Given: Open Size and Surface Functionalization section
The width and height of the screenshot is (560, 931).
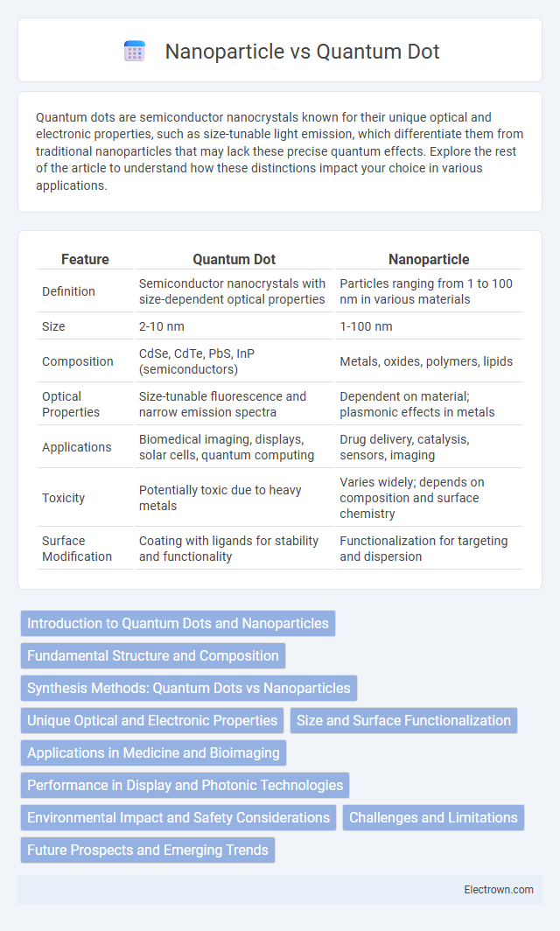Looking at the screenshot, I should 404,720.
